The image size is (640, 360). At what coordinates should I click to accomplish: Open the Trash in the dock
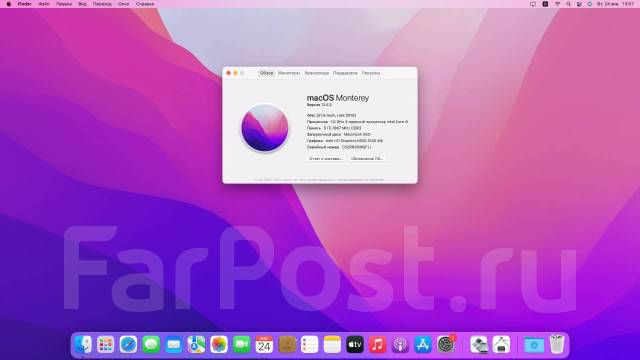point(557,344)
